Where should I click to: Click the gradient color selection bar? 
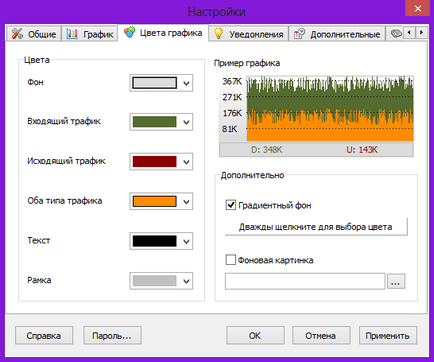pyautogui.click(x=316, y=227)
